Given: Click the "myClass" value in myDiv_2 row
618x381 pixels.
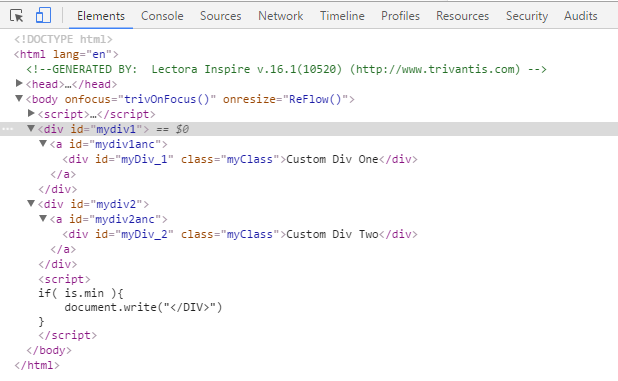Looking at the screenshot, I should (249, 234).
